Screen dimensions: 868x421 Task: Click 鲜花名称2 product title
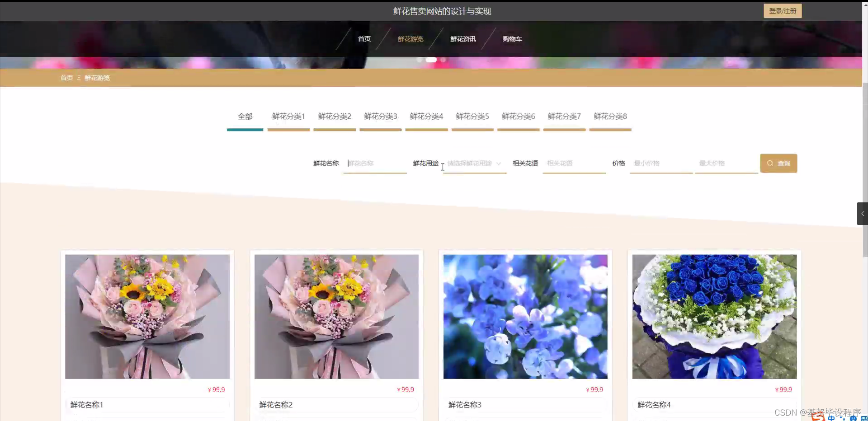point(276,405)
